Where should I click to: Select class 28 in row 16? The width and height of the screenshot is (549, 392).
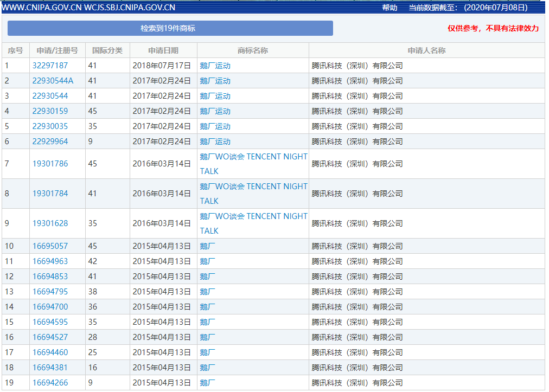tap(92, 337)
